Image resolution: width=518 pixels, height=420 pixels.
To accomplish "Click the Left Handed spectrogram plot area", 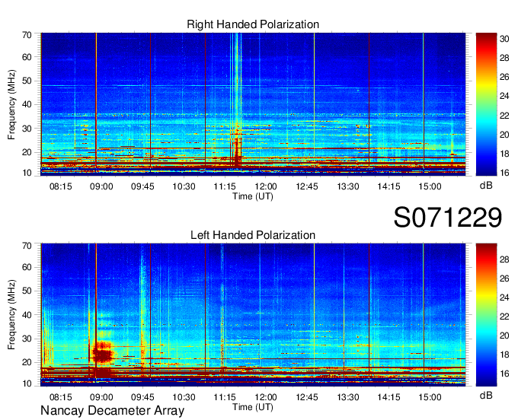I will click(253, 315).
